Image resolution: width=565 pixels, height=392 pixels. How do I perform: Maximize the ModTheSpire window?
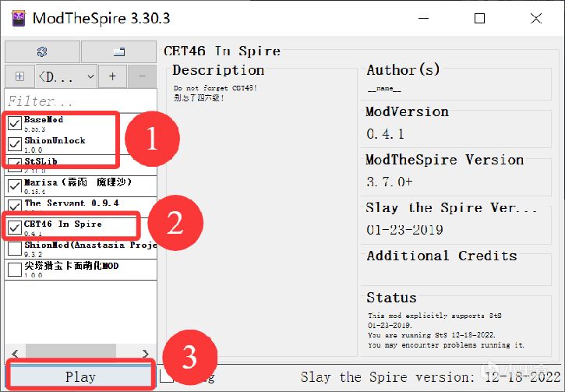pos(479,18)
